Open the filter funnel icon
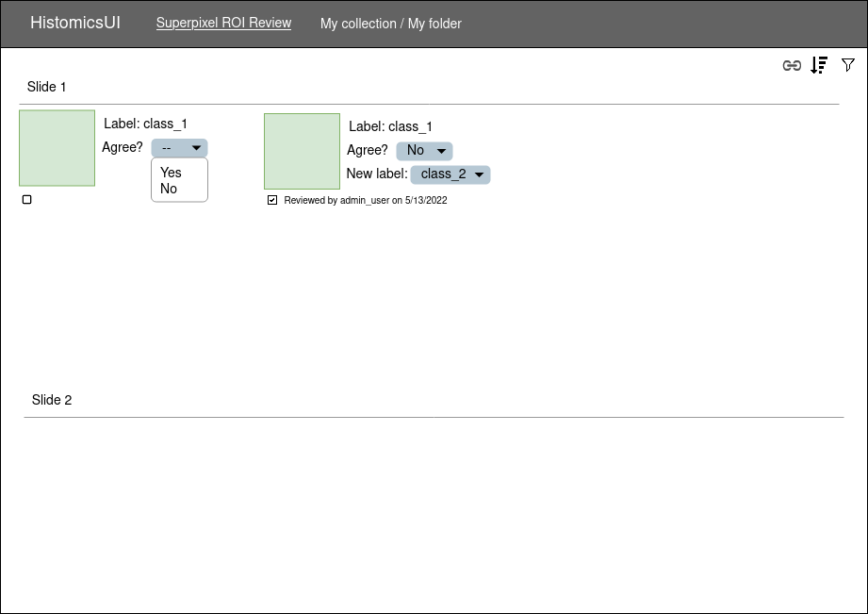 (x=847, y=65)
